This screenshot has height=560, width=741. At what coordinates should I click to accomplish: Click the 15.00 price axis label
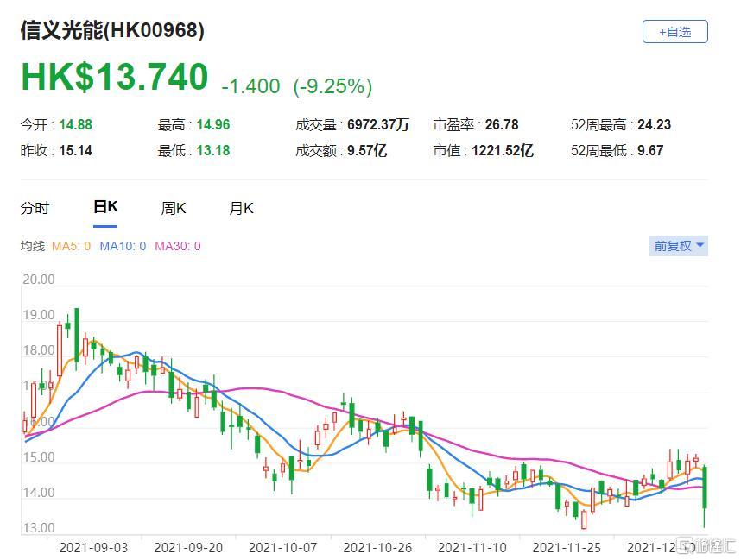click(39, 457)
